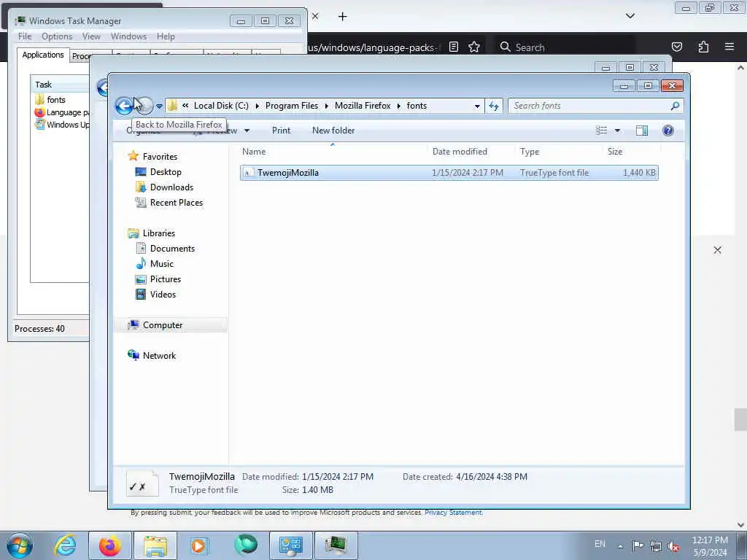Sort by the Date modified column header
747x560 pixels.
(x=460, y=152)
